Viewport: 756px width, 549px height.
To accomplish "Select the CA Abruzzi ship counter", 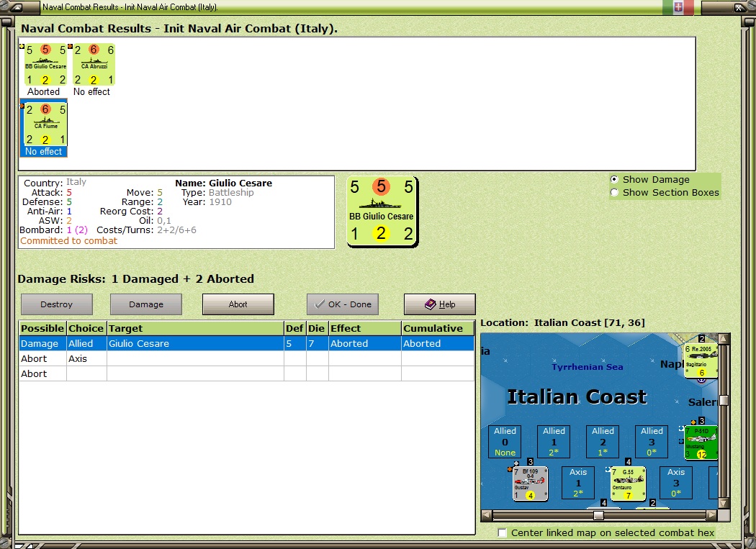I will (94, 65).
